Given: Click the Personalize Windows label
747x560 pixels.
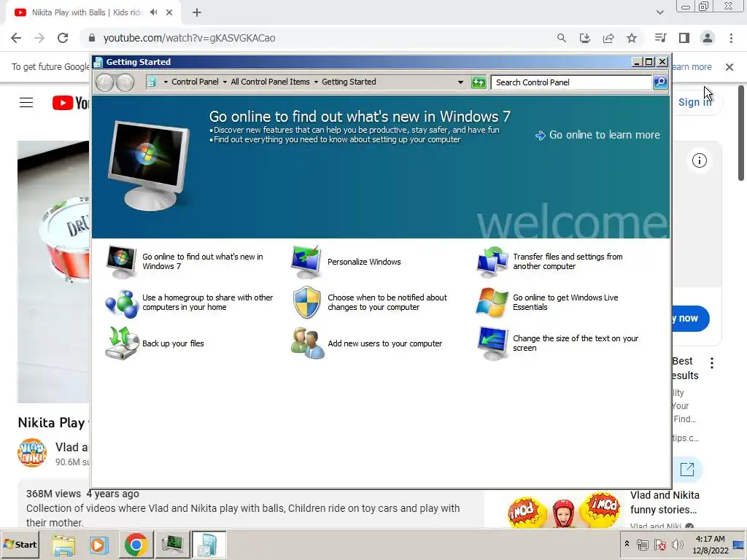Looking at the screenshot, I should coord(364,262).
